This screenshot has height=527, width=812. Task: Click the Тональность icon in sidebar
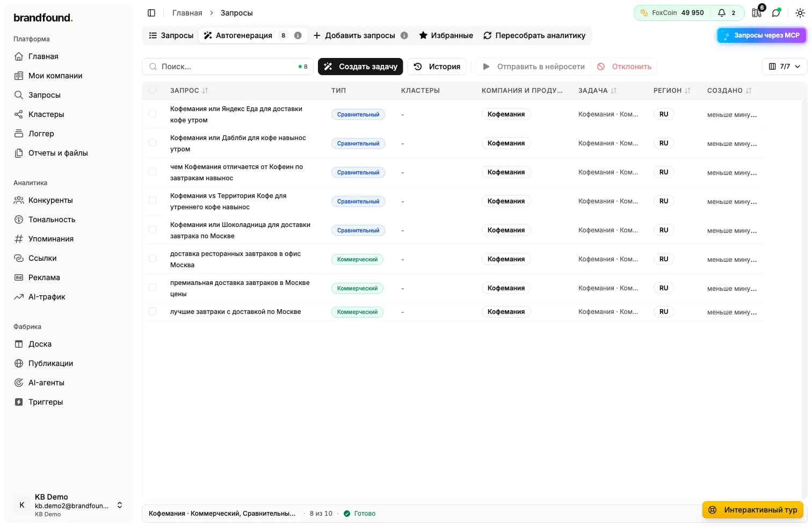pyautogui.click(x=19, y=219)
